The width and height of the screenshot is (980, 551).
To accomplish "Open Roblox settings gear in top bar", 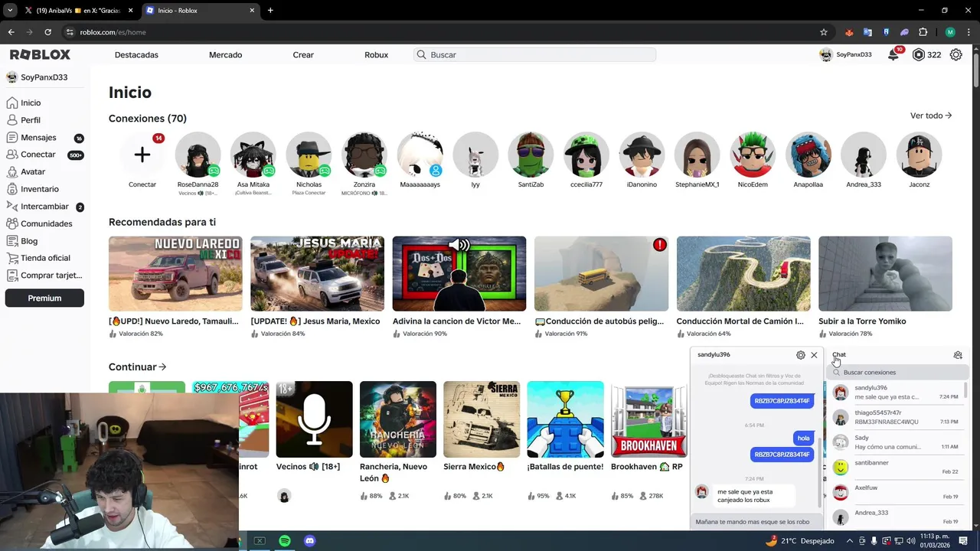I will pyautogui.click(x=955, y=55).
